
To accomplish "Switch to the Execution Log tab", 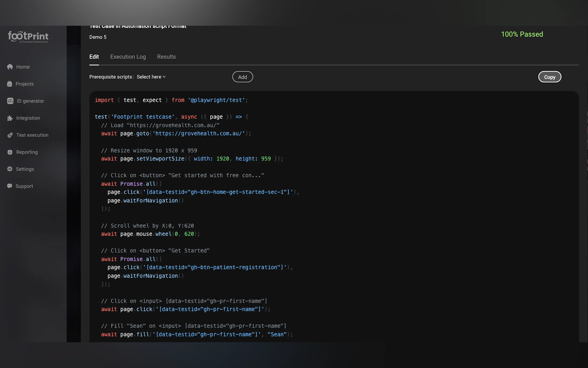I will pos(128,57).
